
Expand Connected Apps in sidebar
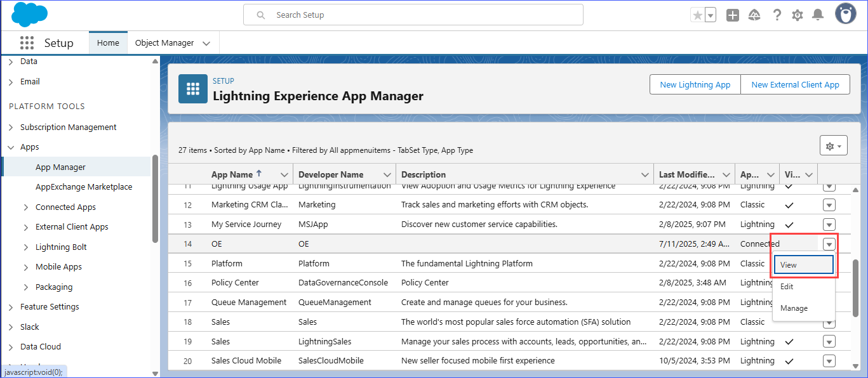[x=25, y=207]
